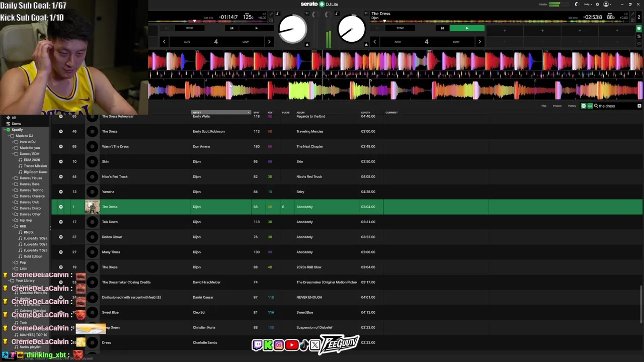Open the Help menu

[587, 5]
